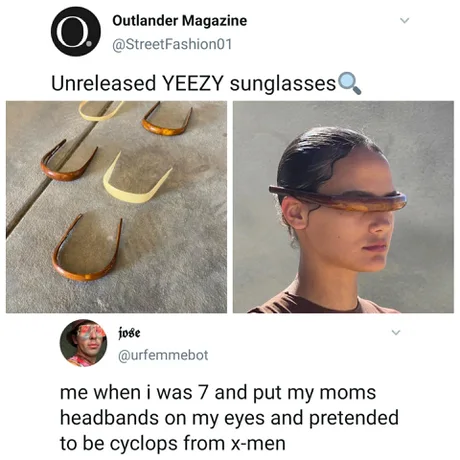Screen dimensions: 460x460
Task: Click the partially visible cream headband at top
Action: (x=101, y=111)
